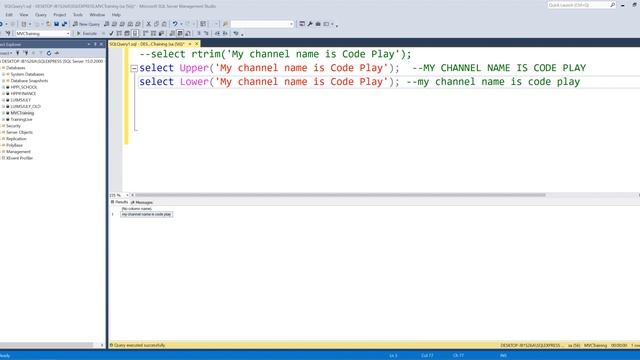Click the Filter funnel icon in Object Explorer
The image size is (640, 360).
[x=41, y=53]
